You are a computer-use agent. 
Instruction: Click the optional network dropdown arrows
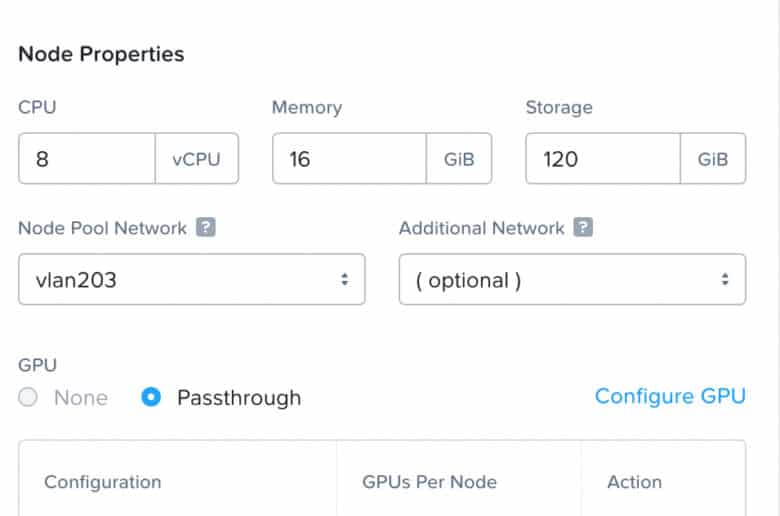pyautogui.click(x=725, y=280)
